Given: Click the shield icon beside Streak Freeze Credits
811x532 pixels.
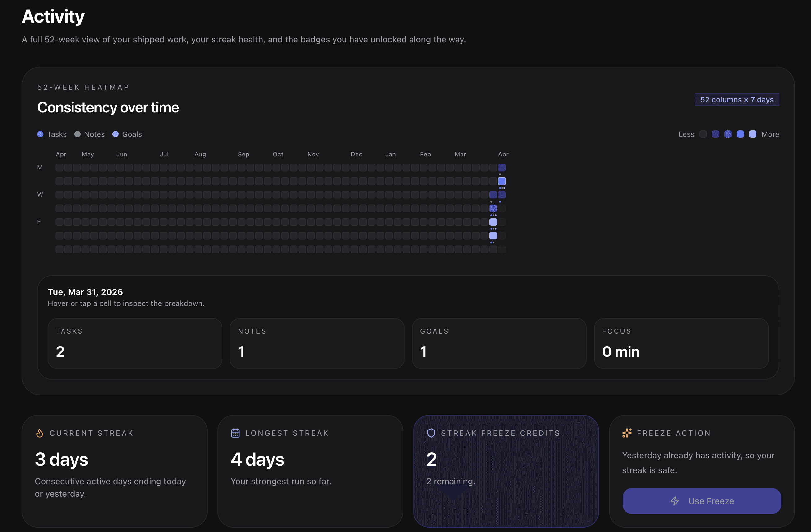Looking at the screenshot, I should (x=431, y=433).
